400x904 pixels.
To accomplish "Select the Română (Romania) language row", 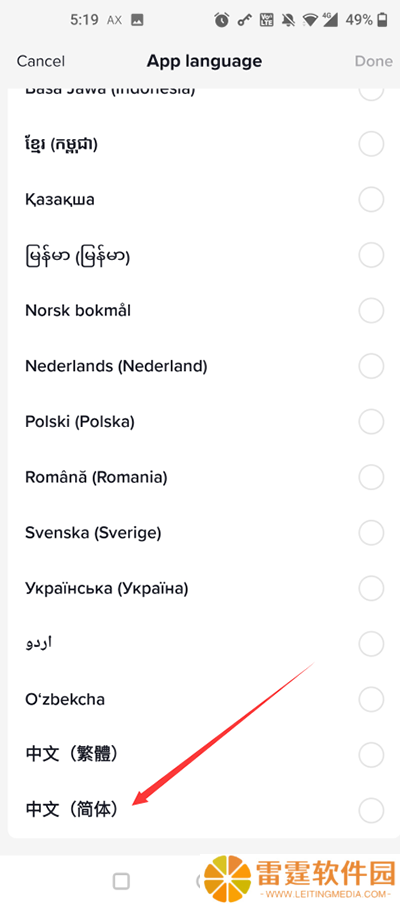I will tap(200, 477).
